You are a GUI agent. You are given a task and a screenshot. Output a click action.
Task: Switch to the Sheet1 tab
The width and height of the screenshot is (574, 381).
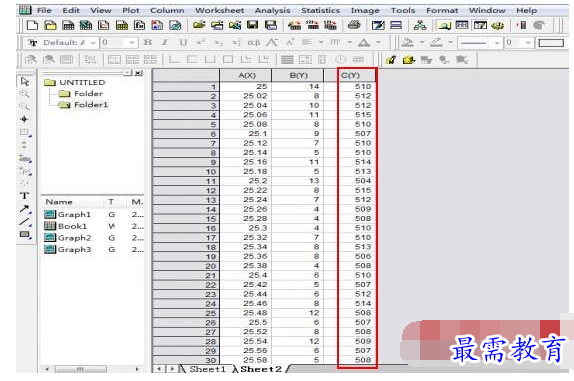pos(207,369)
